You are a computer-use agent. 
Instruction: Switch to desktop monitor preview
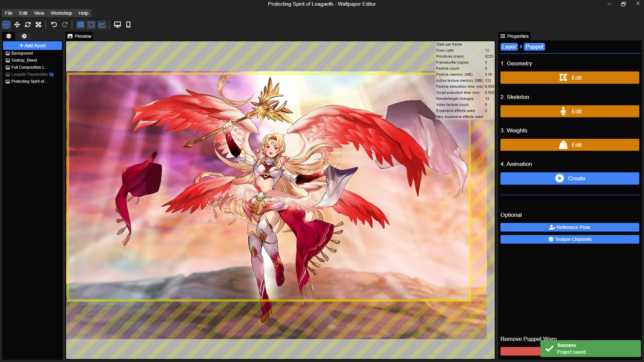pos(118,25)
